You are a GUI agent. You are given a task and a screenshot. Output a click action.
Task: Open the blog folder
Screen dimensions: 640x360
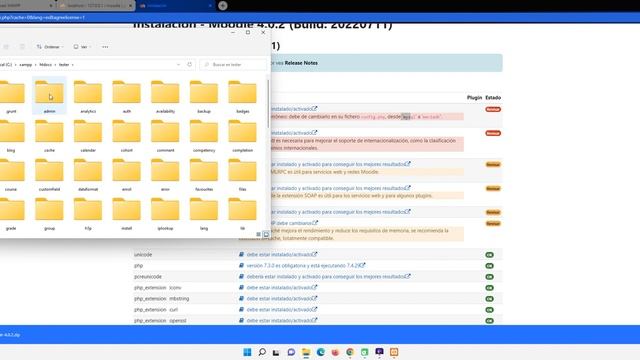(11, 135)
